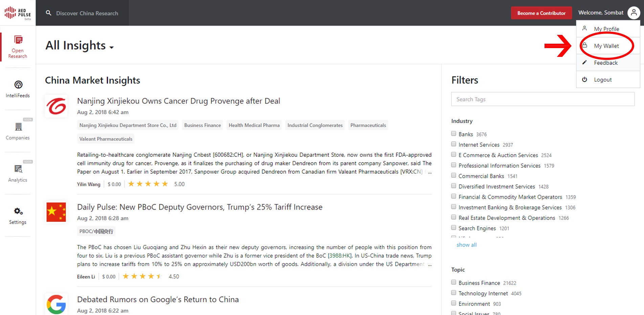The width and height of the screenshot is (644, 315).
Task: Check the Technology Internet topic filter
Action: (x=453, y=293)
